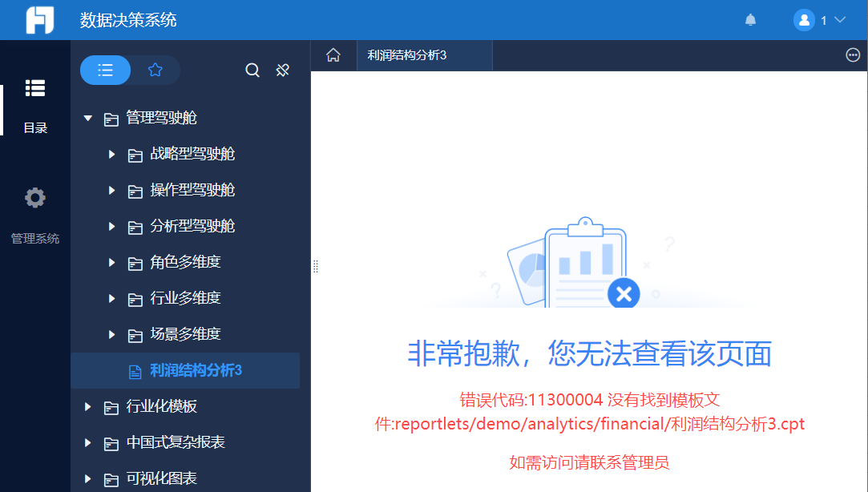
Task: Open 管理系统 gear icon in sidebar
Action: pyautogui.click(x=35, y=198)
